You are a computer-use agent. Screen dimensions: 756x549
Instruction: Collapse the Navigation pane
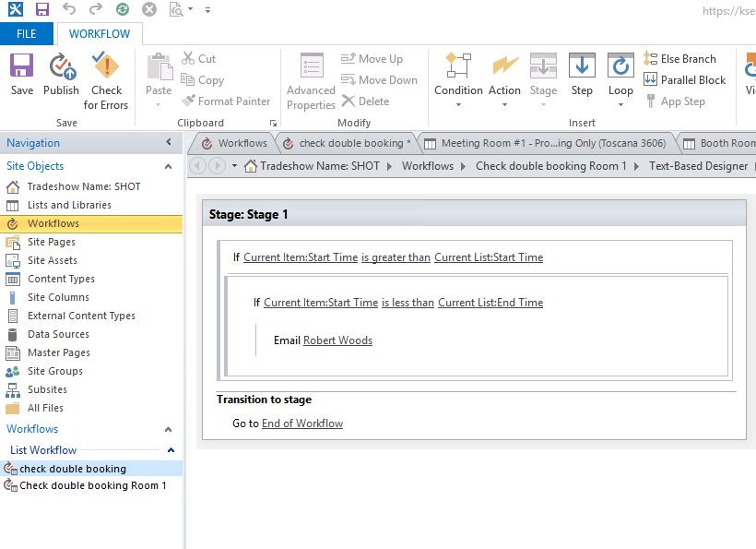169,142
